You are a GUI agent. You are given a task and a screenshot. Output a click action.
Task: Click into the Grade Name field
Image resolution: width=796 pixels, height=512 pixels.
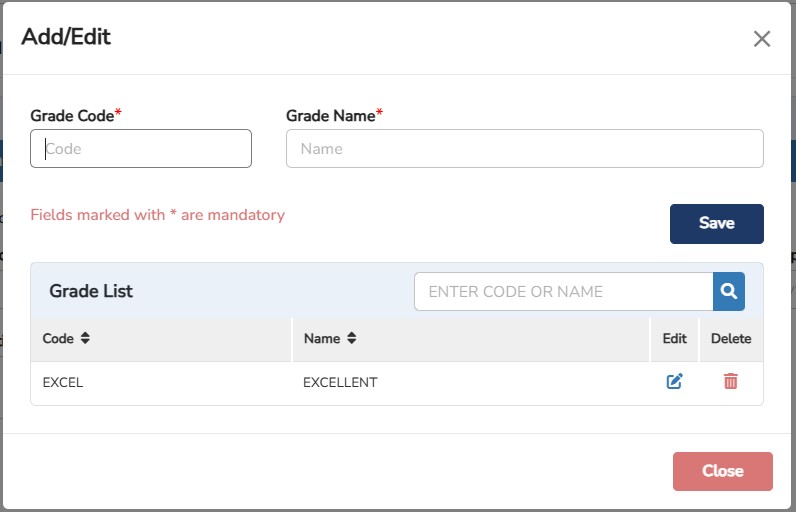pos(524,149)
